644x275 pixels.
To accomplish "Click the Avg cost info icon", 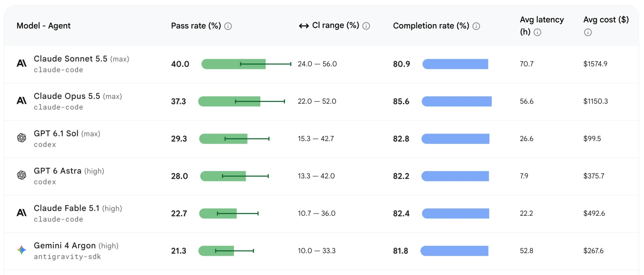I will pyautogui.click(x=588, y=32).
